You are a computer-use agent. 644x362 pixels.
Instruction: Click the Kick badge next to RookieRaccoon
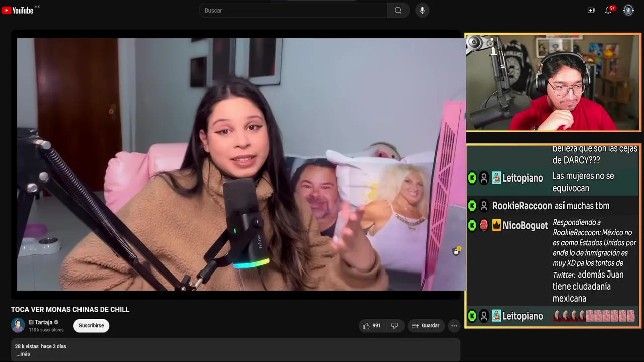[x=472, y=206]
